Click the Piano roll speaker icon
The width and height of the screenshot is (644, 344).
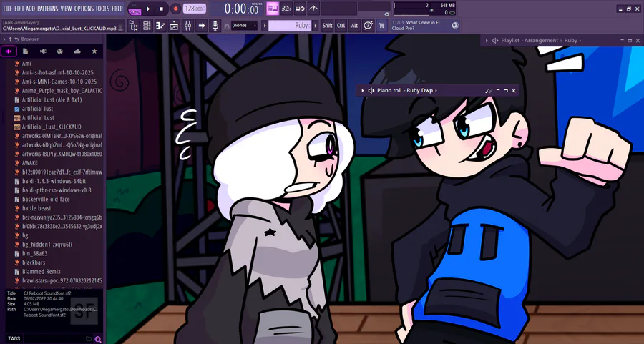tap(371, 91)
